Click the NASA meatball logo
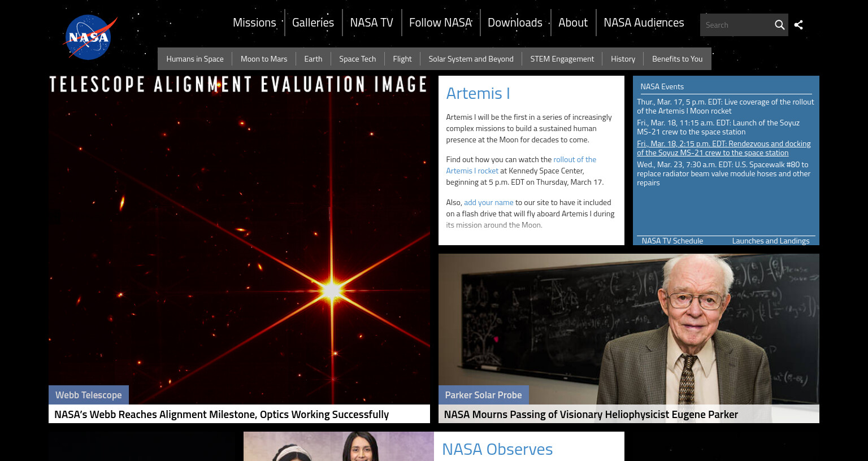 click(90, 37)
